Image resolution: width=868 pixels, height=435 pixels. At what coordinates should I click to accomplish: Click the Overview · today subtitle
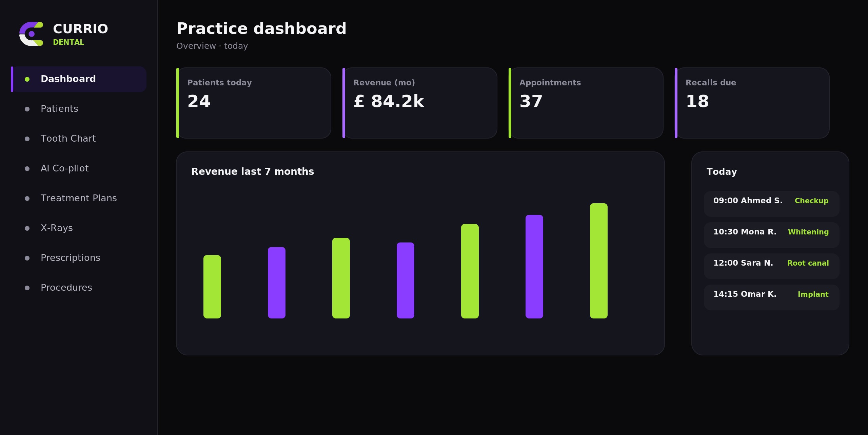212,46
